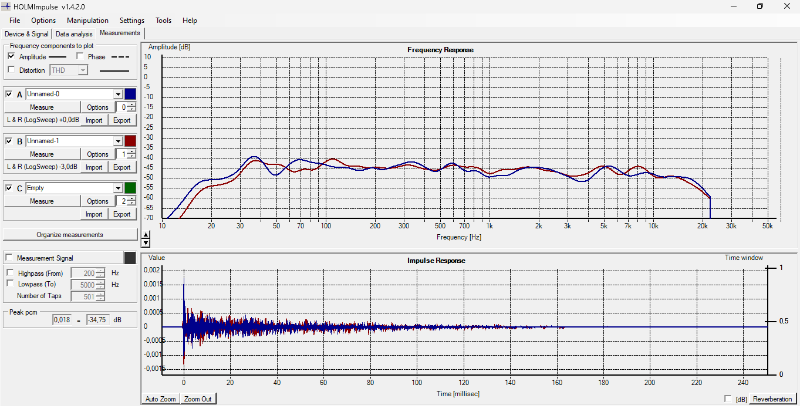Click the blue color swatch for measurement A
800x406 pixels.
131,94
